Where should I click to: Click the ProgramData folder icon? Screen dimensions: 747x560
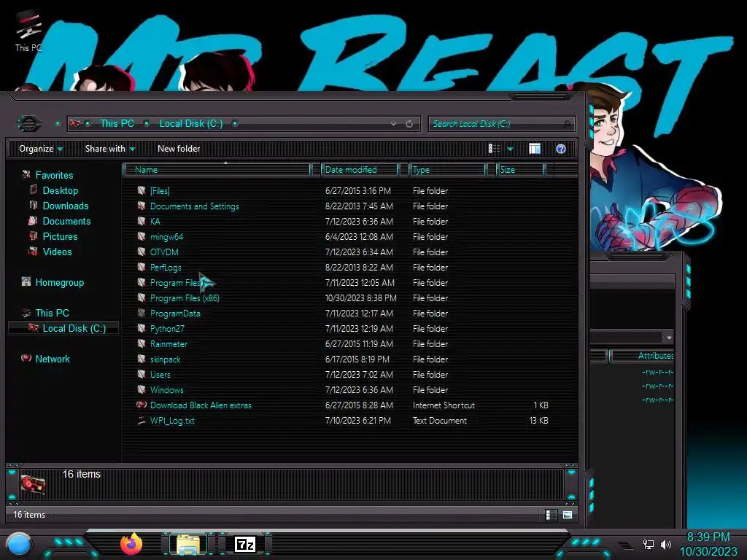pyautogui.click(x=142, y=313)
